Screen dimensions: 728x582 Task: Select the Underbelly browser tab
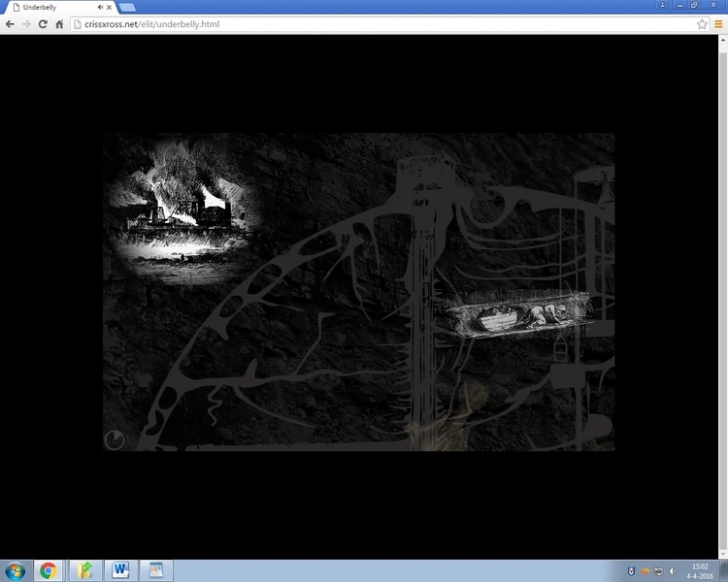pos(59,7)
